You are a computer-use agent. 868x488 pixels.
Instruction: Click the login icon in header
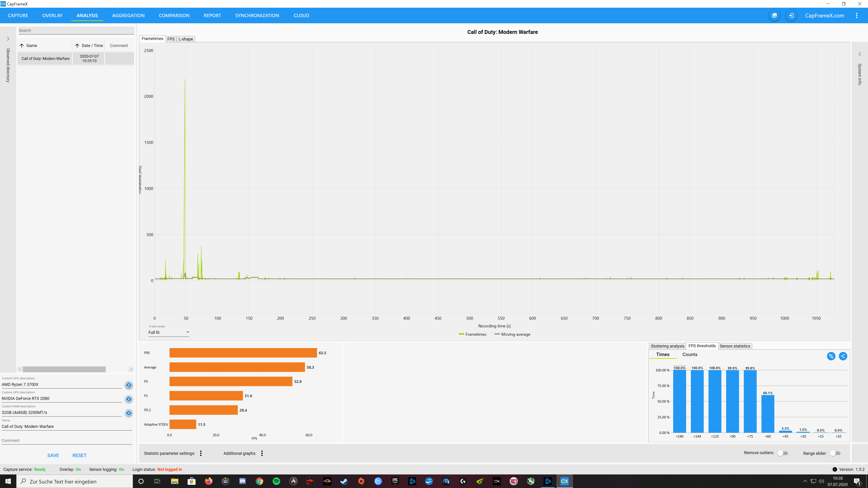point(791,16)
